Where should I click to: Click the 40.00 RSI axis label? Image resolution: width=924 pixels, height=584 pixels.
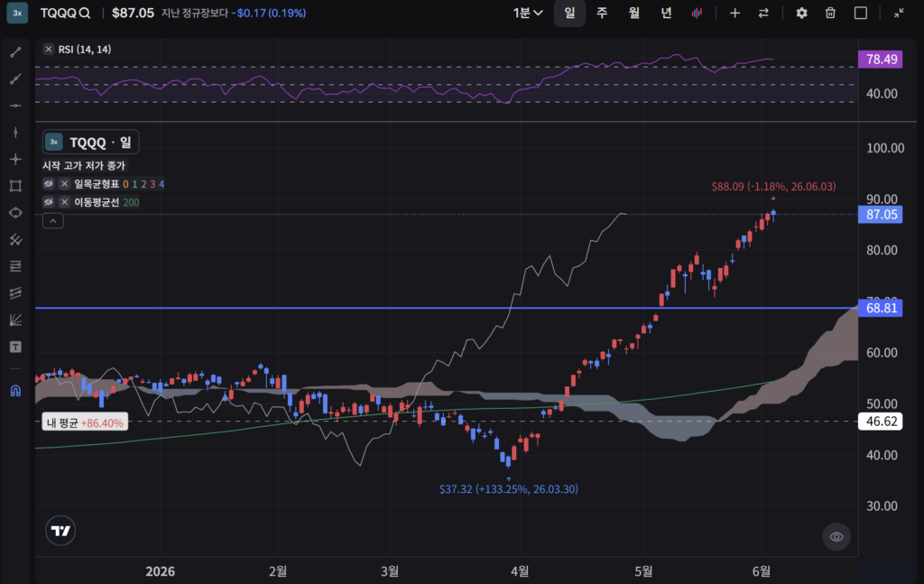882,94
